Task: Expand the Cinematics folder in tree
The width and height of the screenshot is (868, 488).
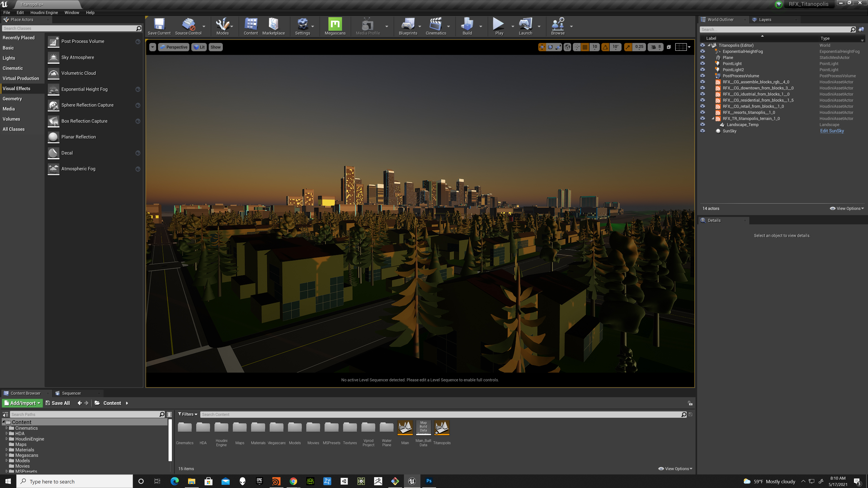Action: [x=6, y=428]
